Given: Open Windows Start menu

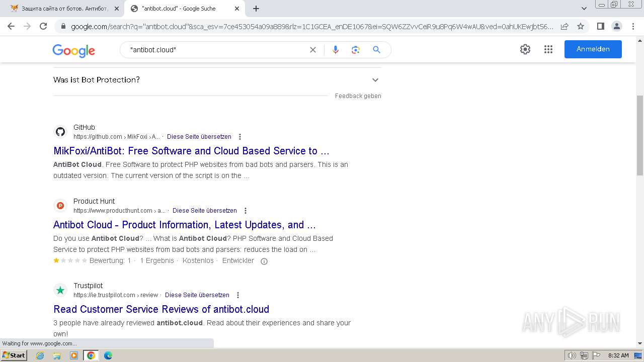Looking at the screenshot, I should click(14, 355).
